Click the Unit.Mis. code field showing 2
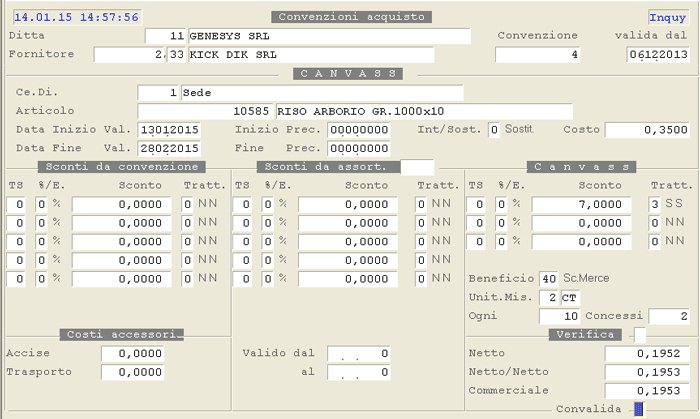This screenshot has width=700, height=419. [549, 298]
